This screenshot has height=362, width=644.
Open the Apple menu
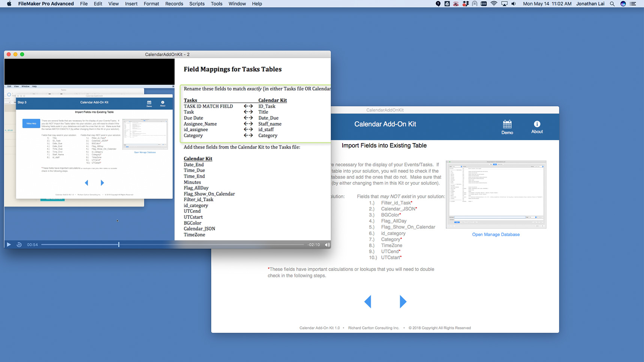[9, 4]
